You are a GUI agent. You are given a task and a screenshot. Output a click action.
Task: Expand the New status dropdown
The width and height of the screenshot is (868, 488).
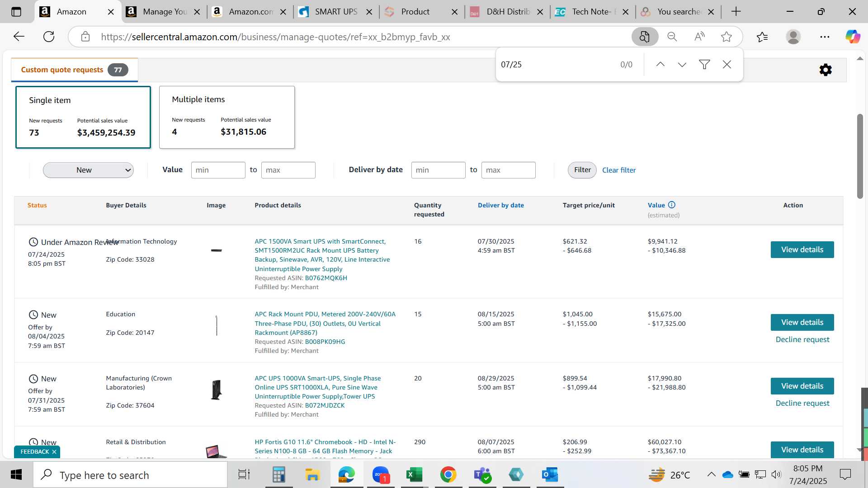coord(88,170)
